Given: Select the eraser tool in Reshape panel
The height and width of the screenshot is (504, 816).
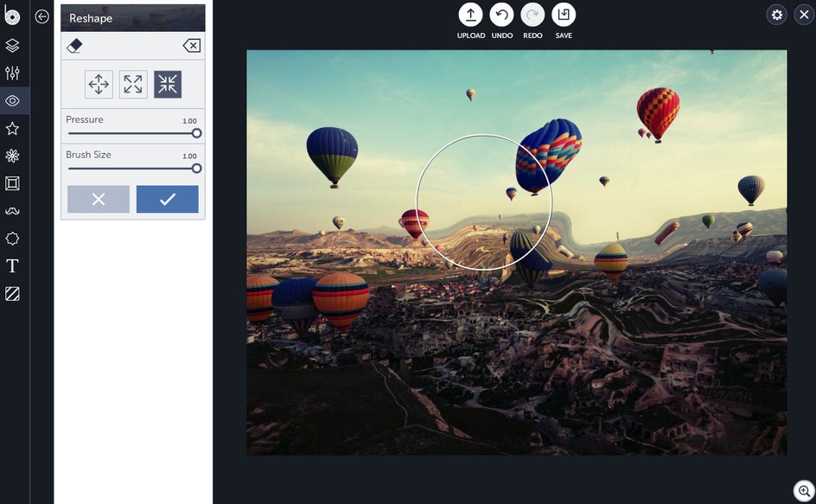Looking at the screenshot, I should 75,46.
